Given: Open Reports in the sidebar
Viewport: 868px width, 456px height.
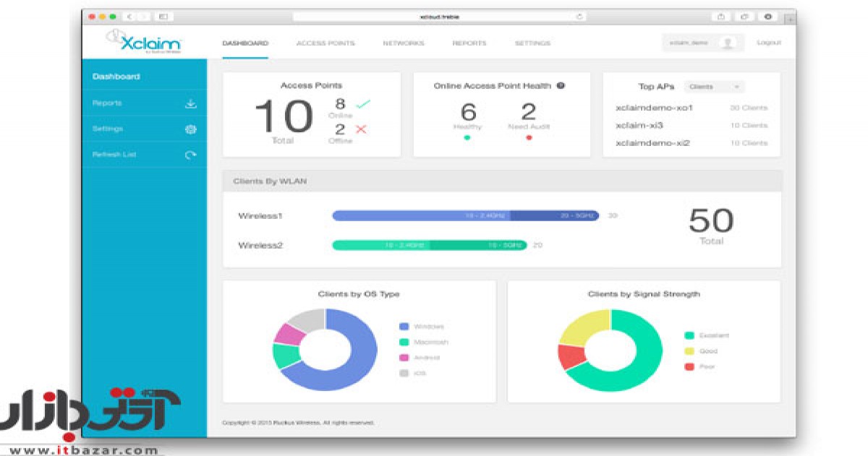Looking at the screenshot, I should point(107,103).
